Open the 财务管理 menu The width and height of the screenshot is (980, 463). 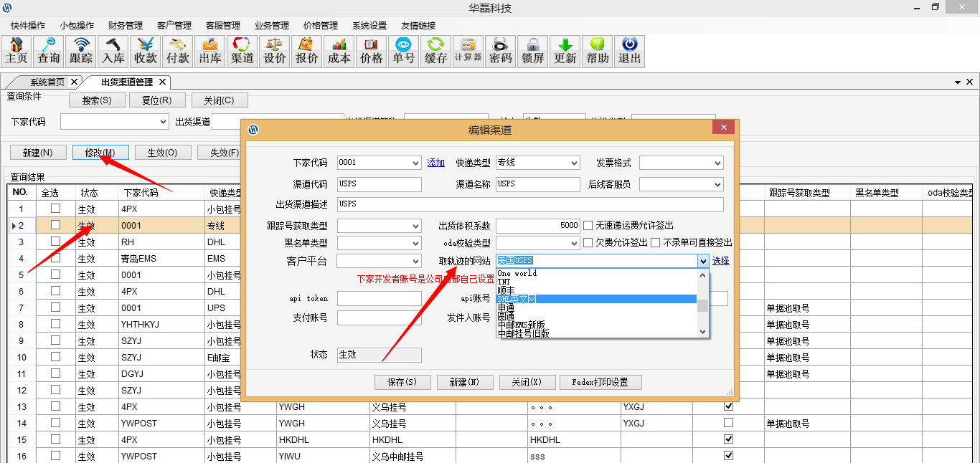(126, 25)
